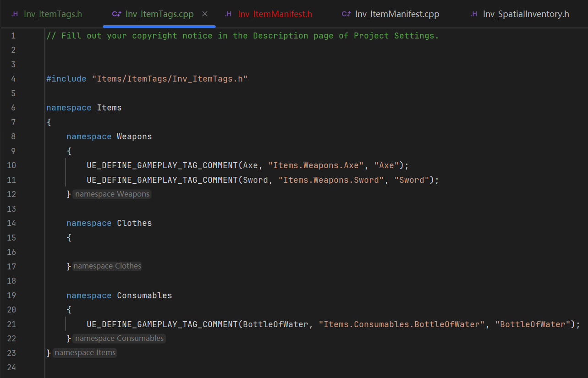Click the #include directive keyword

tap(66, 79)
